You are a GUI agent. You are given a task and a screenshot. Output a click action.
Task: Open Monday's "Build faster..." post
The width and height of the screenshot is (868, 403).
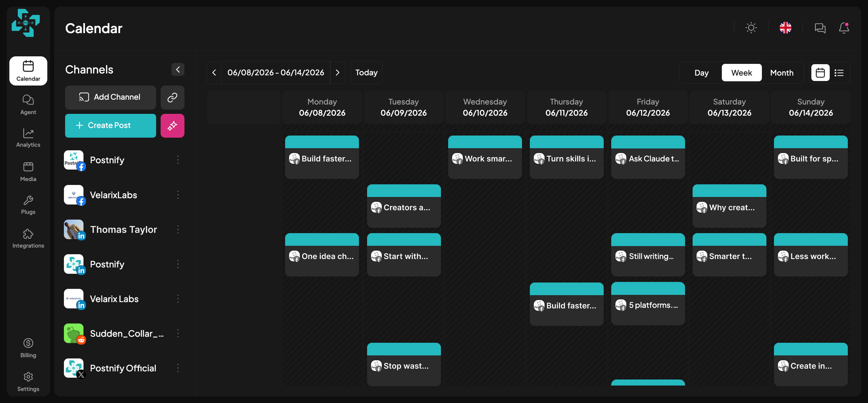click(x=322, y=157)
